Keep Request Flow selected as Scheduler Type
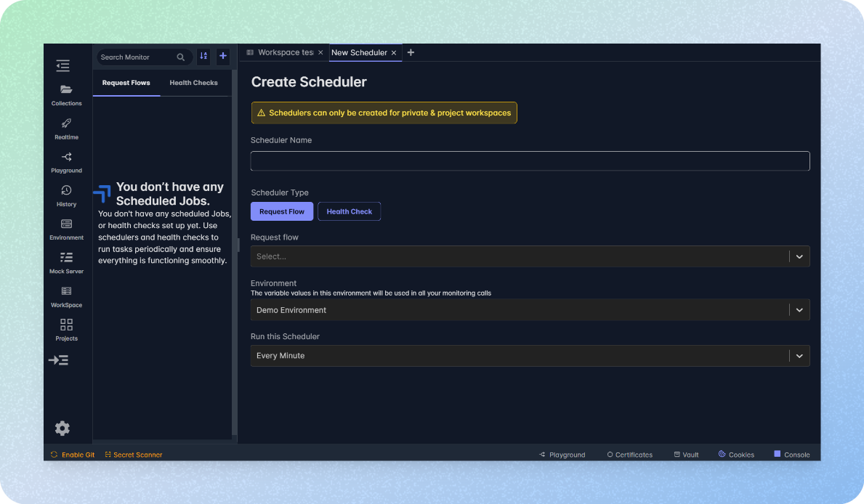Viewport: 864px width, 504px height. pyautogui.click(x=282, y=211)
